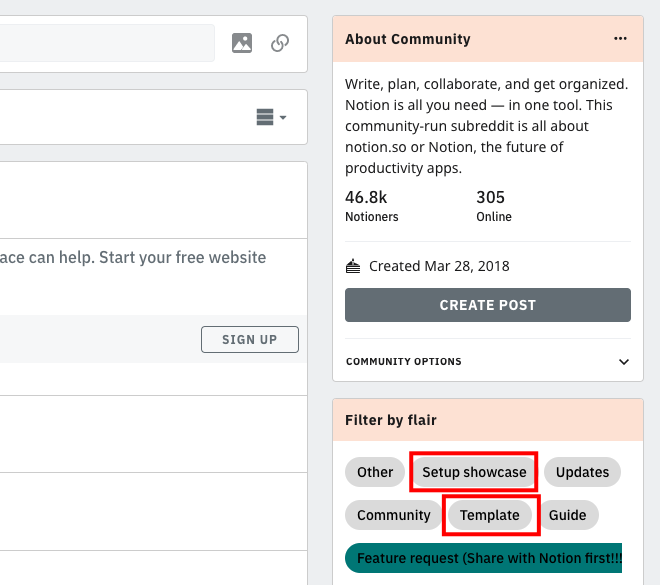The height and width of the screenshot is (585, 660).
Task: Select the Feature request flair
Action: click(x=484, y=558)
